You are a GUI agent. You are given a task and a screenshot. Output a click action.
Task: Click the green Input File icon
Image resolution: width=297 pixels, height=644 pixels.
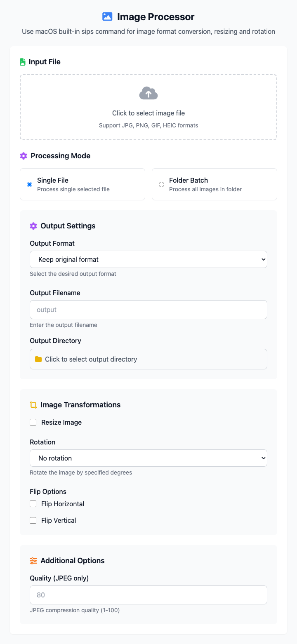tap(23, 62)
